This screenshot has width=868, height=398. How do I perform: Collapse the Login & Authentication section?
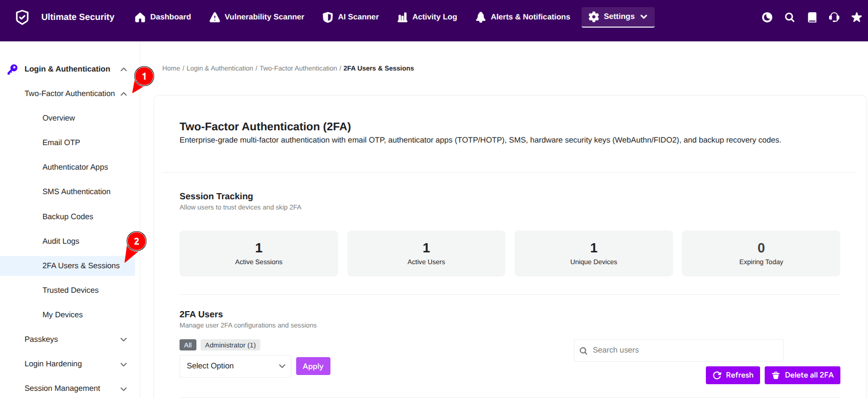pos(123,69)
